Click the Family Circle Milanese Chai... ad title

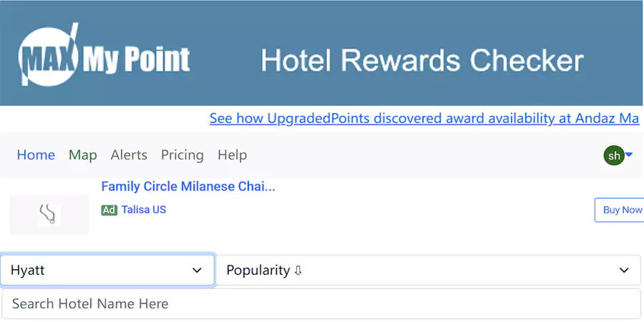188,187
